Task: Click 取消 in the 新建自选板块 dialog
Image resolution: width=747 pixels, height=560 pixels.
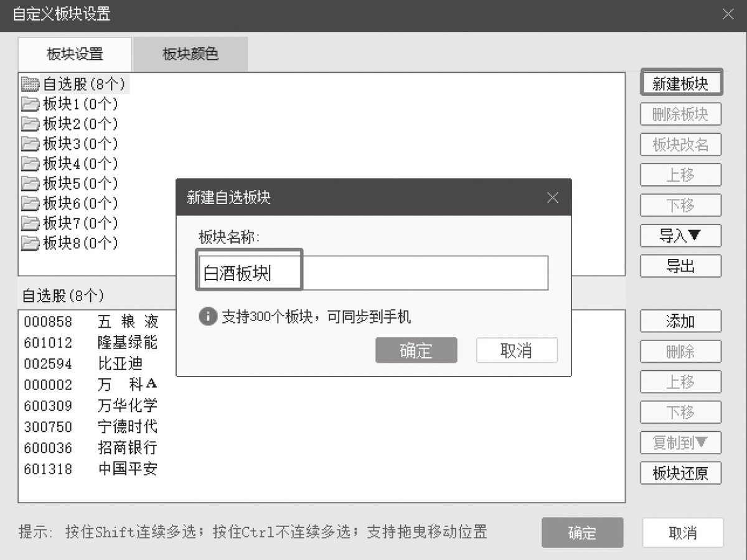Action: click(517, 350)
